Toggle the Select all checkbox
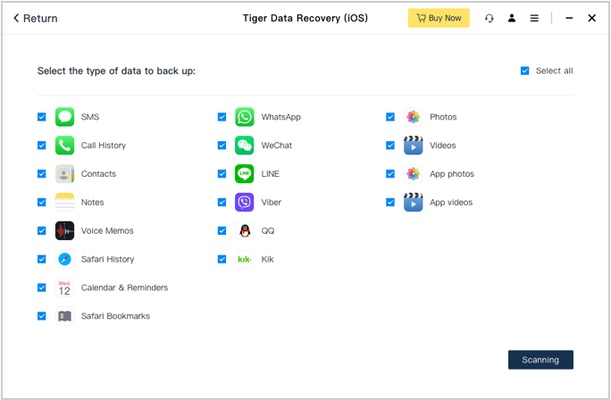Screen dimensions: 611x400 (x=525, y=71)
